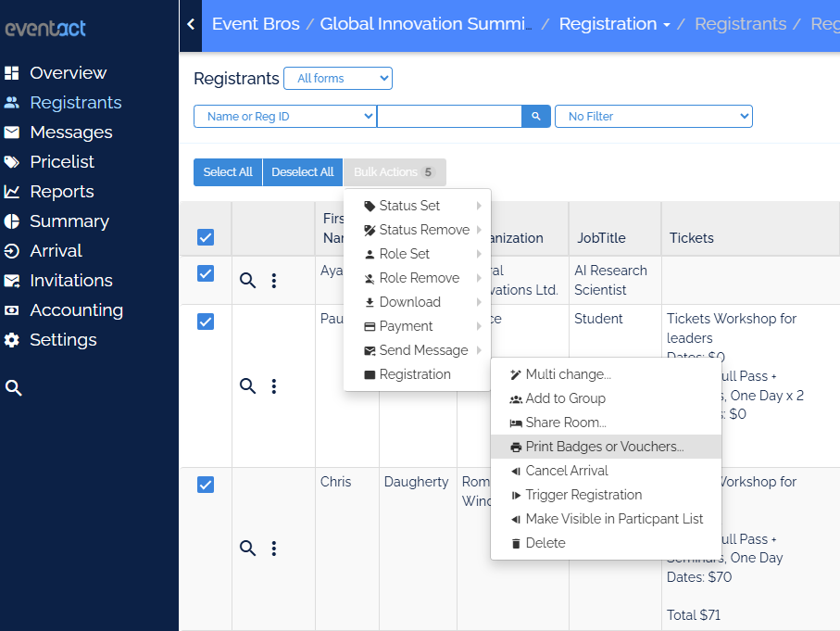Open Settings gear in sidebar
Viewport: 840px width, 631px height.
pyautogui.click(x=12, y=340)
